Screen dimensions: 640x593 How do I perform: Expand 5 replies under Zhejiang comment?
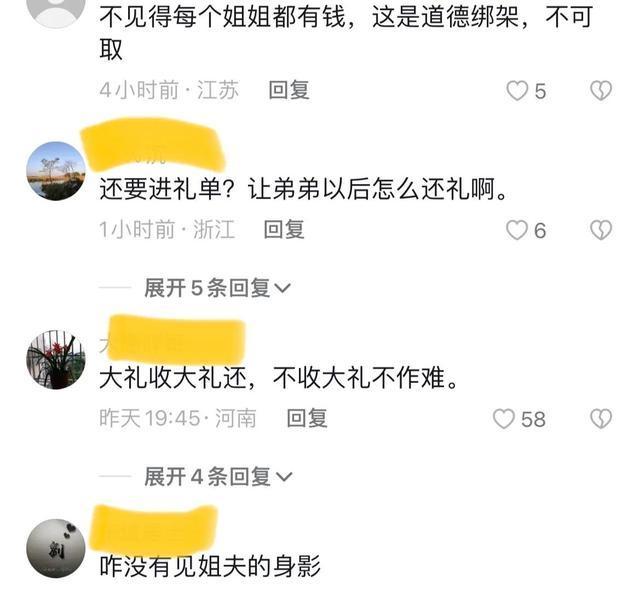tap(217, 288)
